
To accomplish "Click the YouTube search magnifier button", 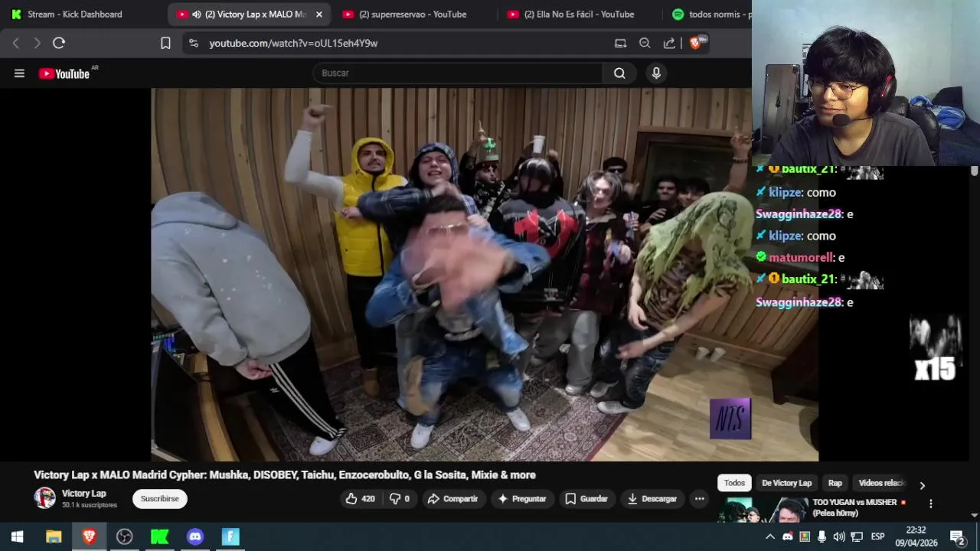I will click(619, 73).
